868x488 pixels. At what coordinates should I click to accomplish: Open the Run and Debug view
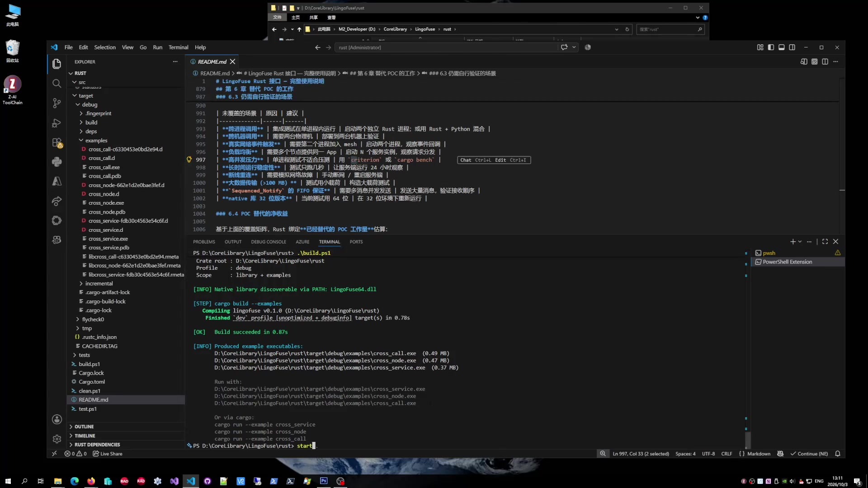coord(57,123)
